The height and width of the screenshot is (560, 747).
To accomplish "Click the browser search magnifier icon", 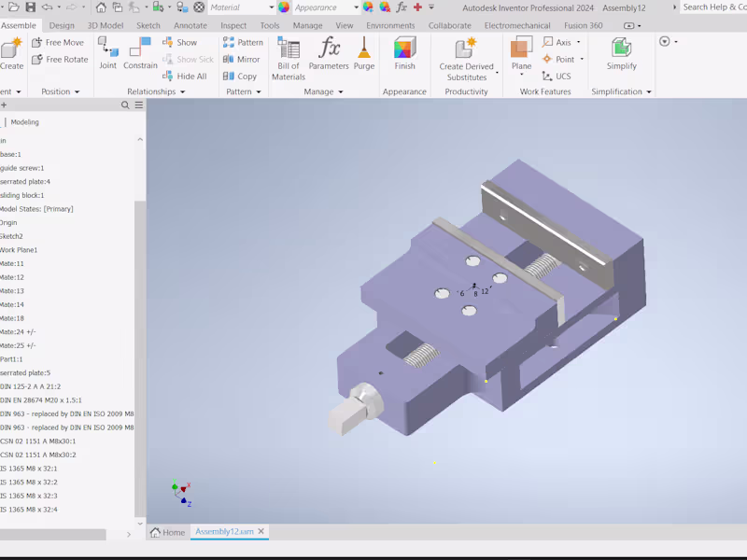I will pos(125,105).
